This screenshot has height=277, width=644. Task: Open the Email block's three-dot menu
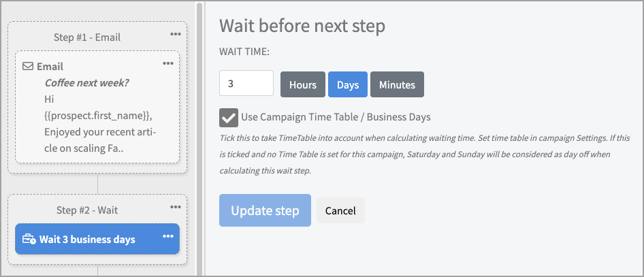168,63
